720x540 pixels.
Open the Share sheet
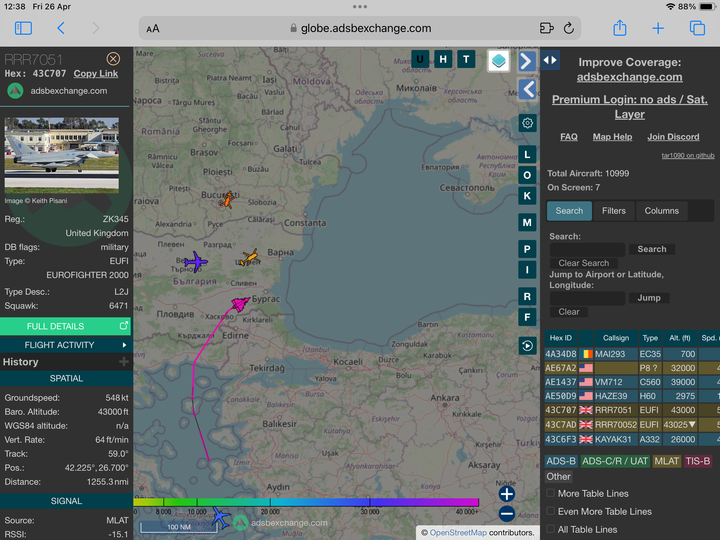tap(620, 28)
